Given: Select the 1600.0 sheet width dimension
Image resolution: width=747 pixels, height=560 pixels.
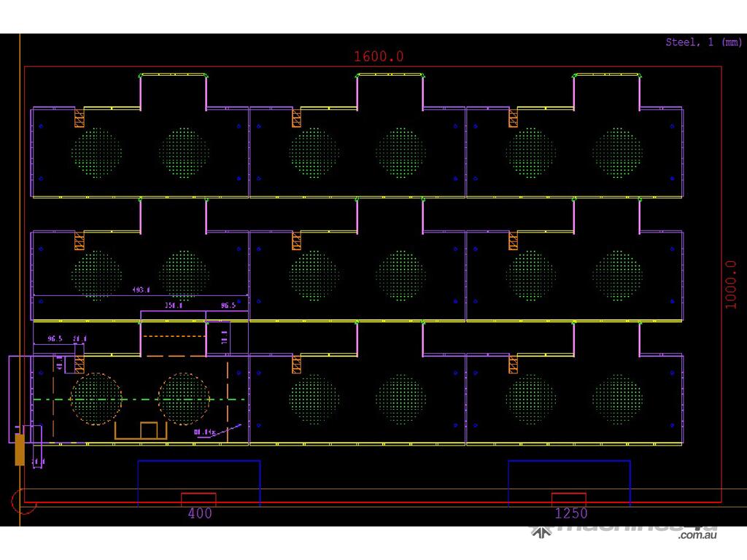Looking at the screenshot, I should (x=379, y=56).
